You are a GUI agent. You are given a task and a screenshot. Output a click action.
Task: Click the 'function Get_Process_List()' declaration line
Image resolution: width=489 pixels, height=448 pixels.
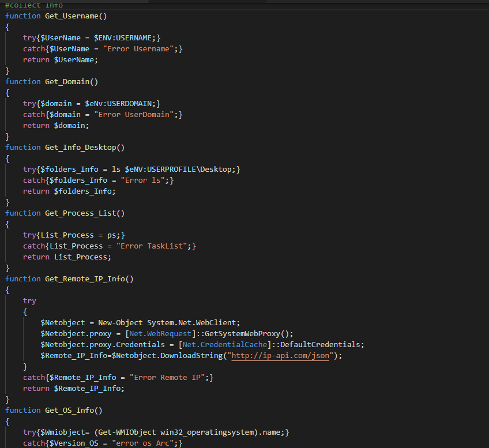click(65, 213)
